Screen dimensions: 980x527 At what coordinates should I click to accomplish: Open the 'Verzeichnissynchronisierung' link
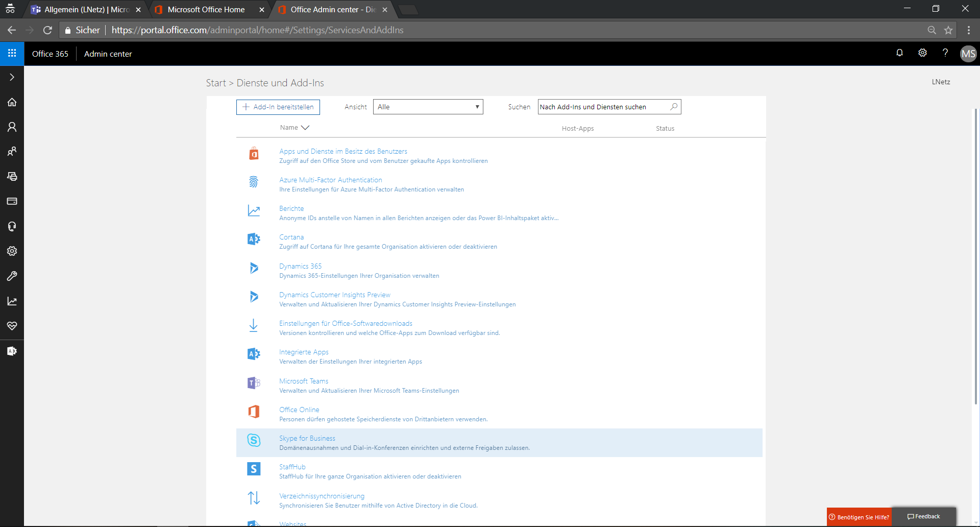point(322,496)
